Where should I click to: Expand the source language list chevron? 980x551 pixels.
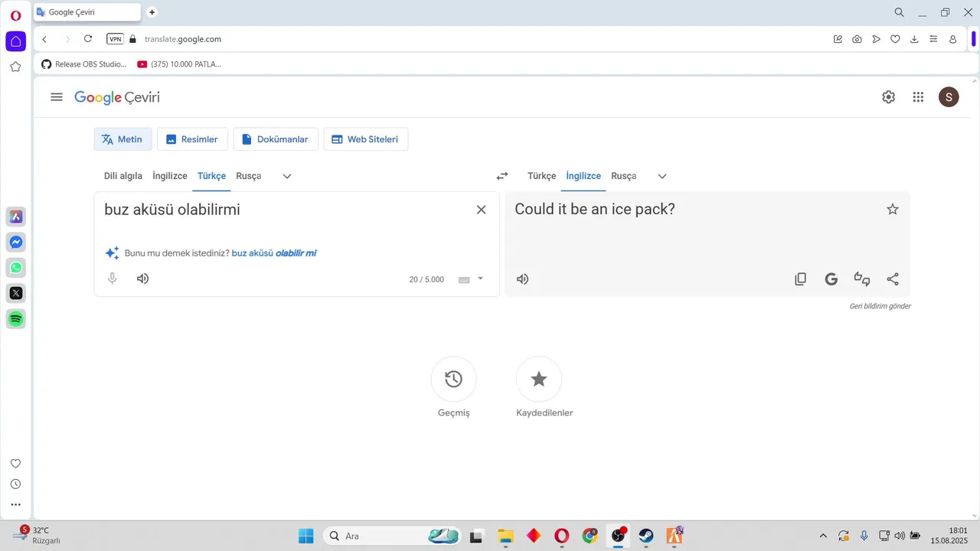pyautogui.click(x=287, y=176)
